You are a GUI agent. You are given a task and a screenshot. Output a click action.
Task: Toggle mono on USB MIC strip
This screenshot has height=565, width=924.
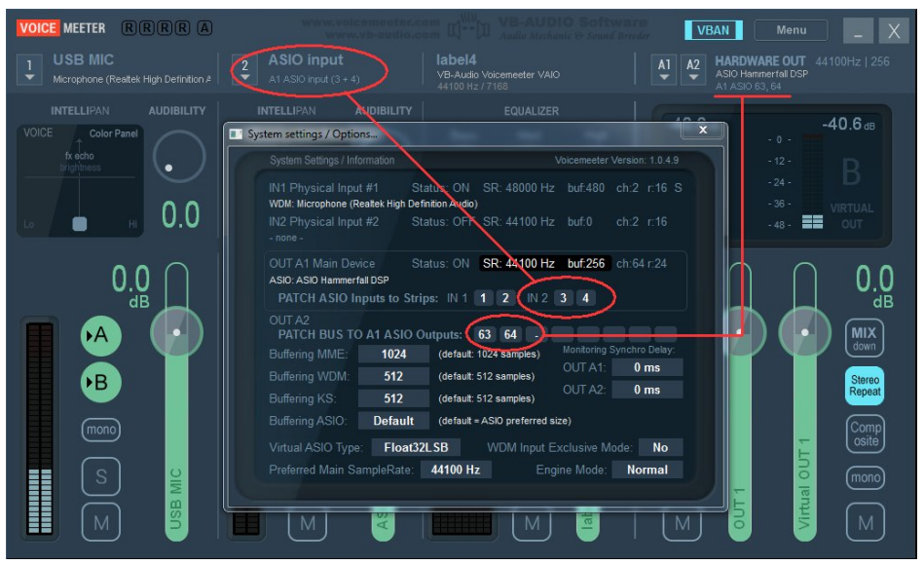[100, 430]
